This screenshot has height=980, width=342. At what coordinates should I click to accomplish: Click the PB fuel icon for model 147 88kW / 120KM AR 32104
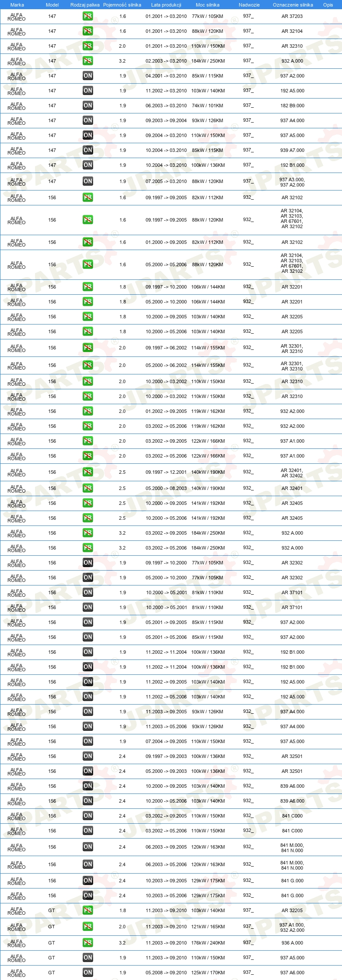[87, 31]
